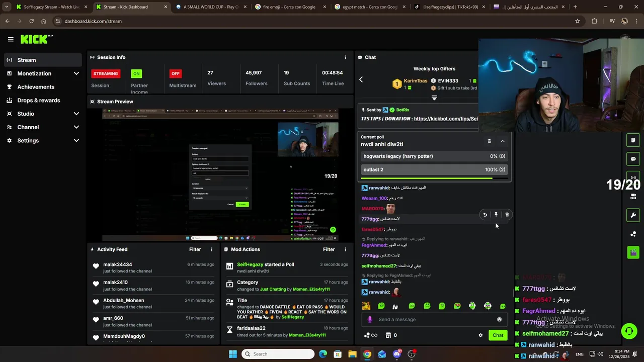Click the browser address bar URL
Viewport: 644px width, 362px height.
click(x=93, y=21)
